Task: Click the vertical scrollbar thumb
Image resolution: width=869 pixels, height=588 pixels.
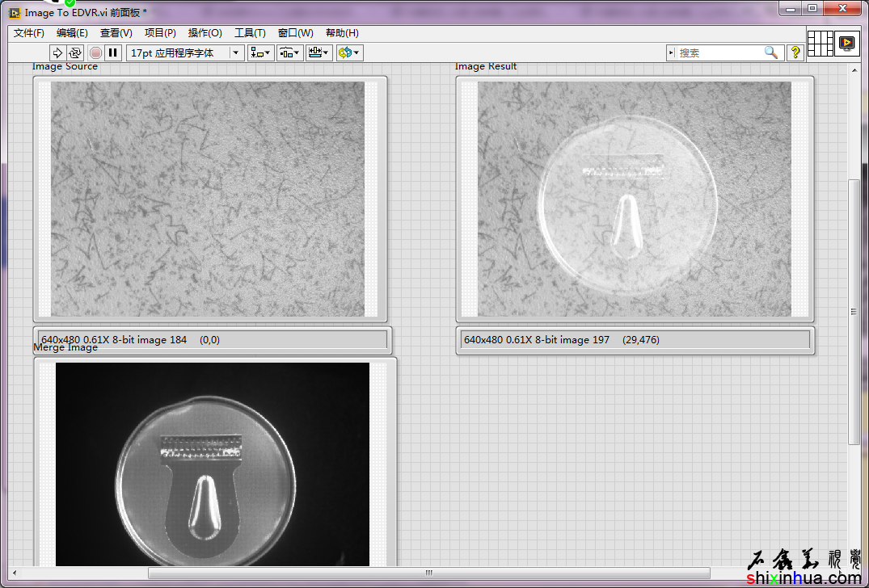Action: [854, 311]
